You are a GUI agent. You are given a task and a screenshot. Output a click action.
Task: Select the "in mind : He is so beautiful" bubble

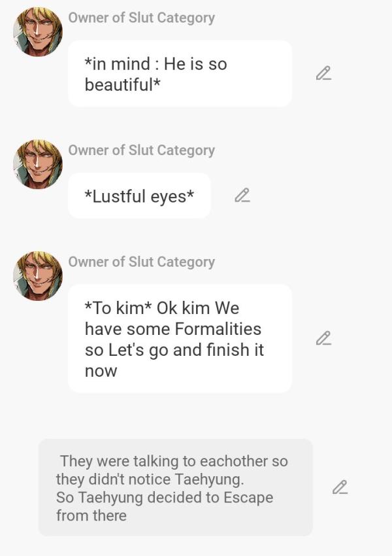point(180,74)
